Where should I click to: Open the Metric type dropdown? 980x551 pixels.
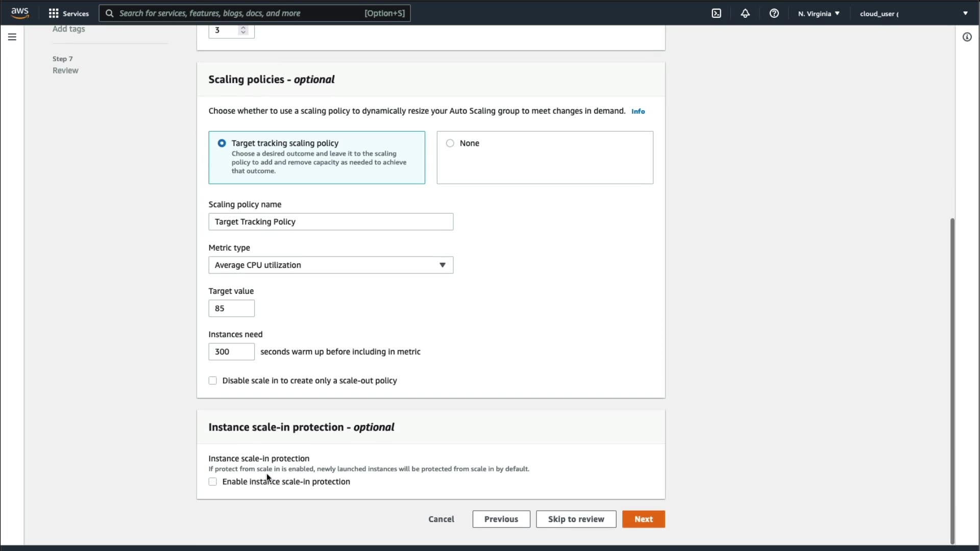(331, 265)
